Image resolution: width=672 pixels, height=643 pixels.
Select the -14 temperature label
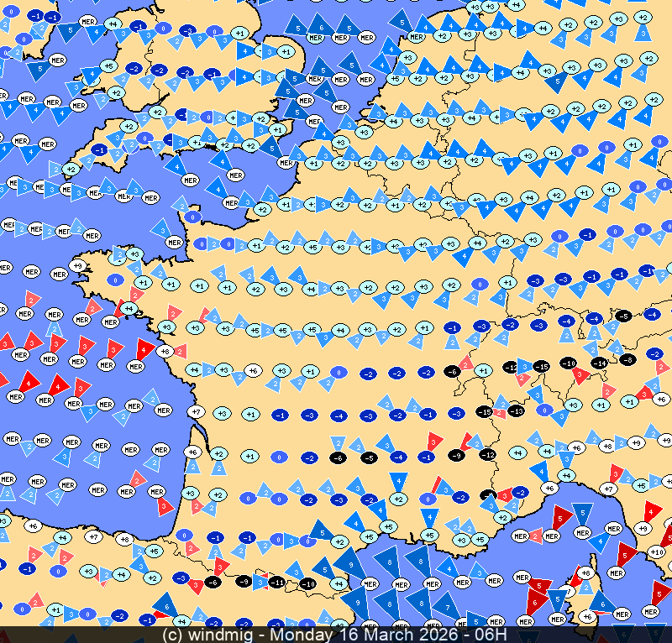point(599,362)
